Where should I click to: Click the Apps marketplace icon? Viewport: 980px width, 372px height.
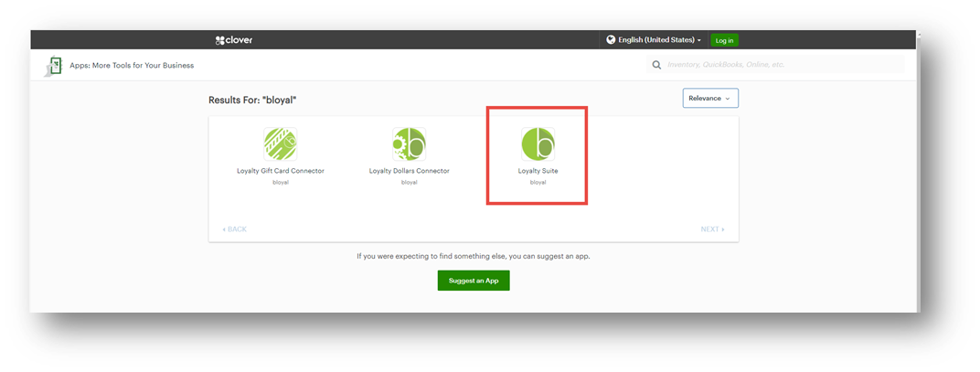pos(52,65)
